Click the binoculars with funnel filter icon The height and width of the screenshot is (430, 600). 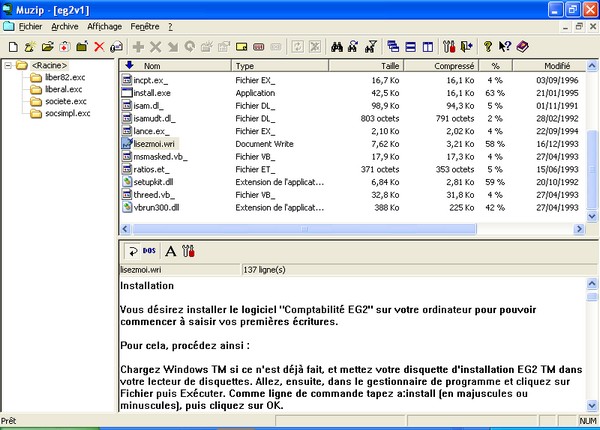pyautogui.click(x=371, y=47)
